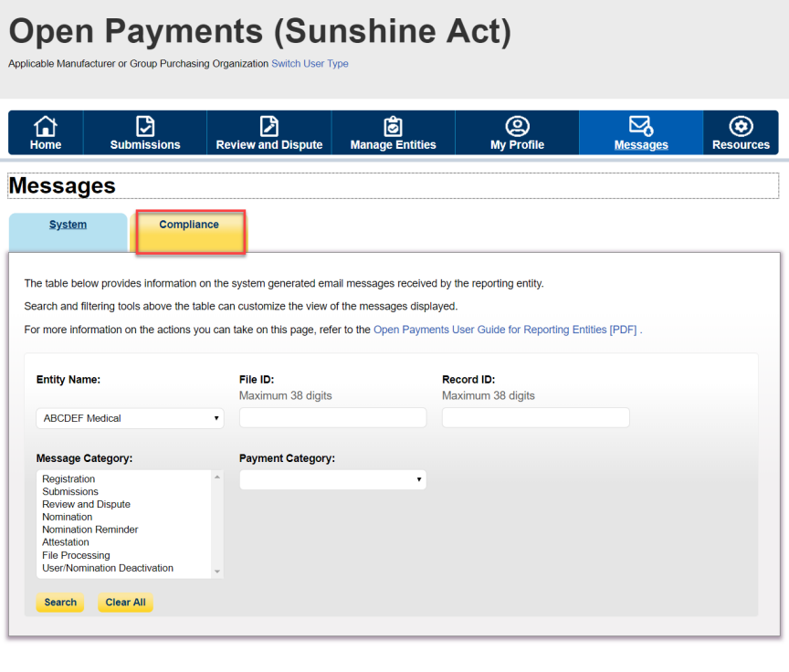Image resolution: width=789 pixels, height=672 pixels.
Task: Open the Payment Category dropdown
Action: [x=332, y=479]
